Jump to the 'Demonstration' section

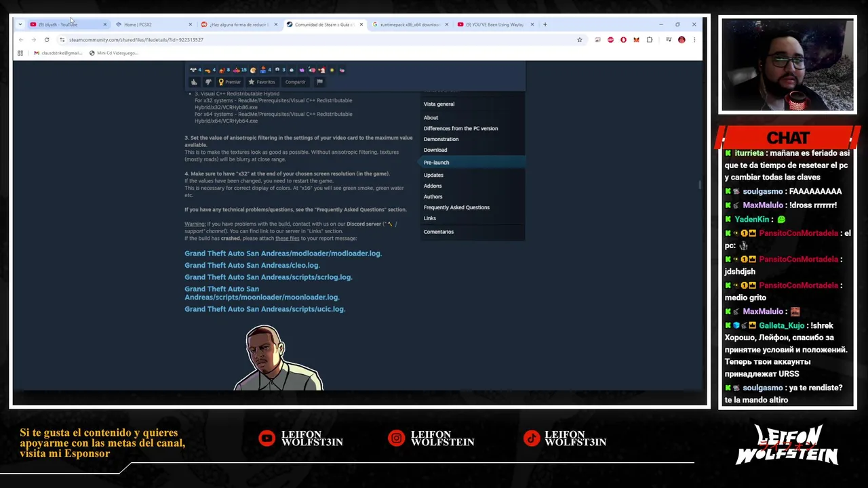(441, 140)
